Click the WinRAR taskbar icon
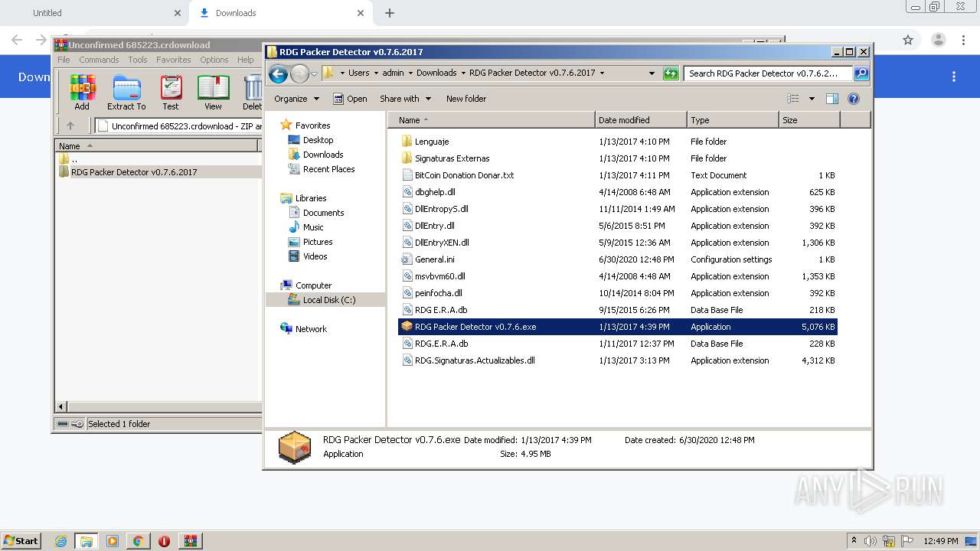The width and height of the screenshot is (980, 551). coord(191,541)
